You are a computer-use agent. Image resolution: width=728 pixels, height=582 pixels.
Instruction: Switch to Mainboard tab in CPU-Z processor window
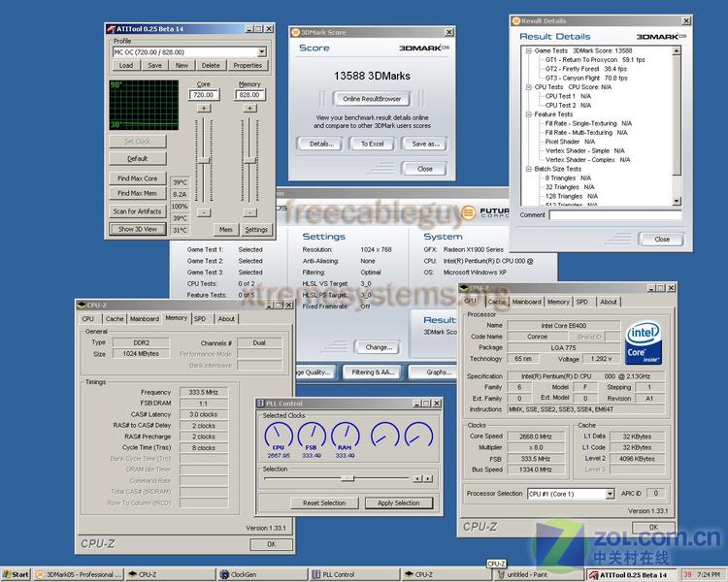tap(526, 302)
